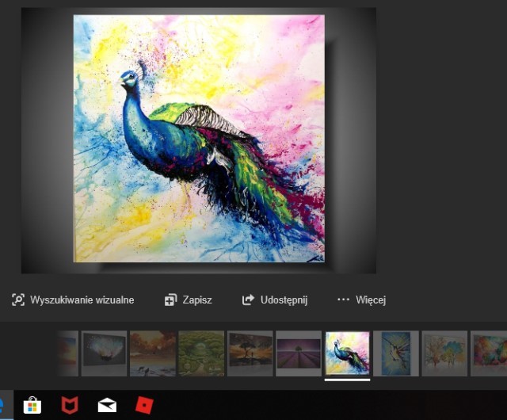
Task: Select the orange sunset lake thumbnail
Action: [x=153, y=353]
